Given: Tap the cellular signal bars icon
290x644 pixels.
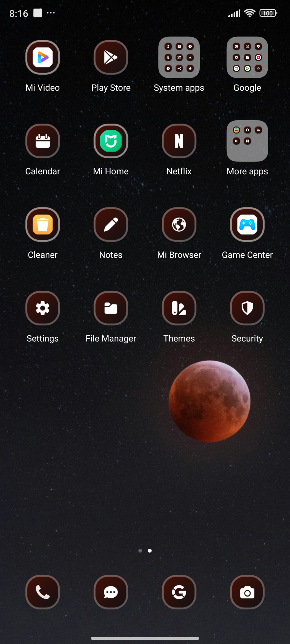Looking at the screenshot, I should click(234, 13).
